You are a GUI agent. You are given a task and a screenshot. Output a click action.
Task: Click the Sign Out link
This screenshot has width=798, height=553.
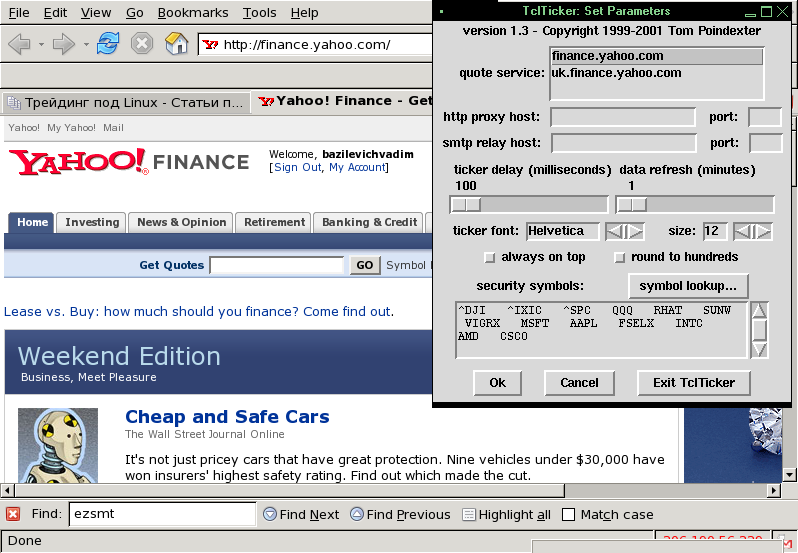[x=298, y=167]
